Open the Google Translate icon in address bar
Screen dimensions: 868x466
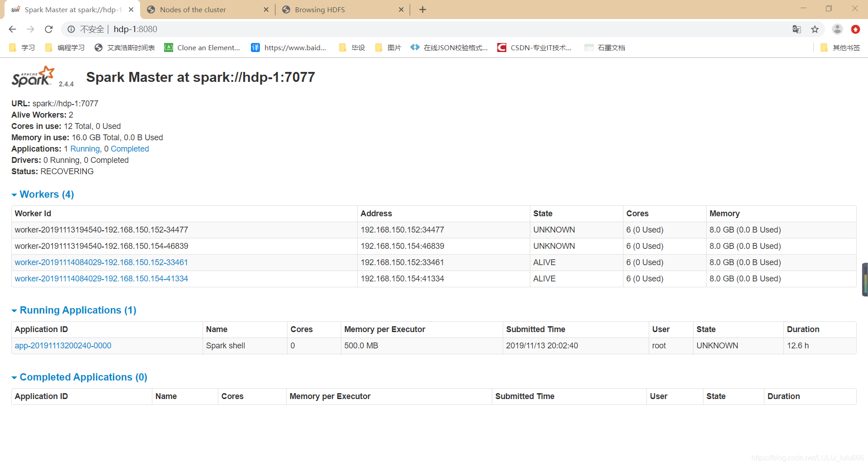[797, 29]
